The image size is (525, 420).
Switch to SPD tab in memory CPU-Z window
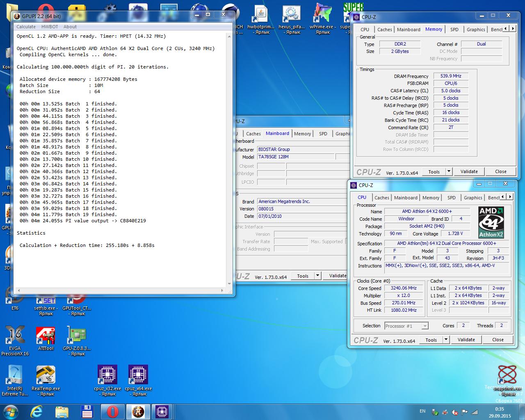[454, 30]
